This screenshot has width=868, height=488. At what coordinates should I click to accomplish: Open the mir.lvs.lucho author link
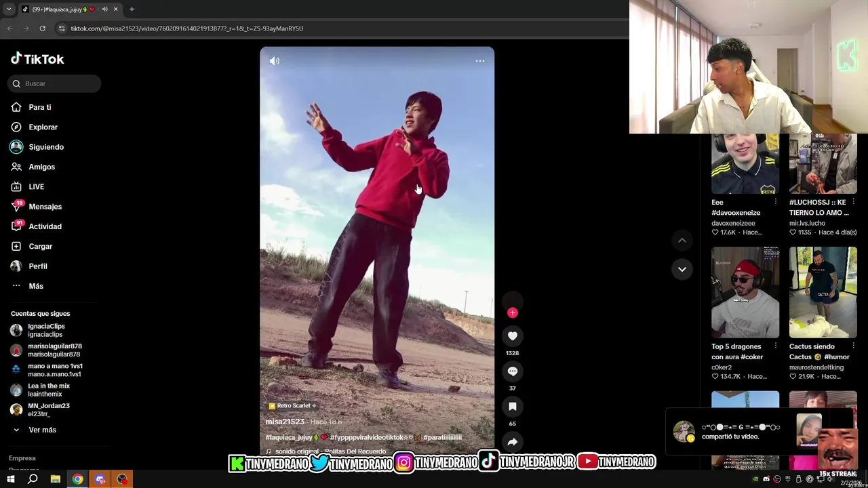pos(807,223)
